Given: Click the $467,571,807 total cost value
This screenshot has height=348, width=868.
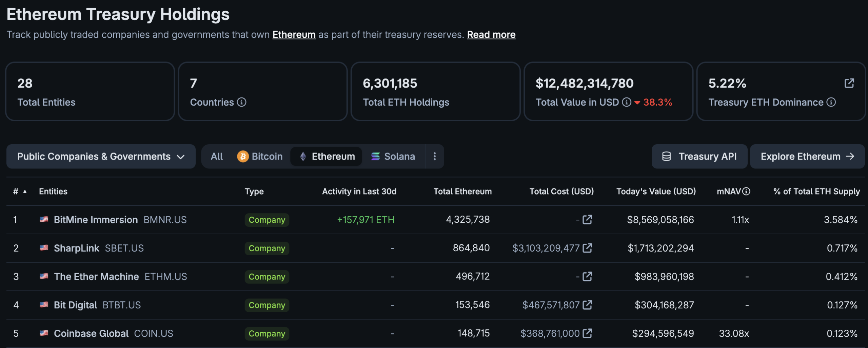Looking at the screenshot, I should [x=551, y=305].
